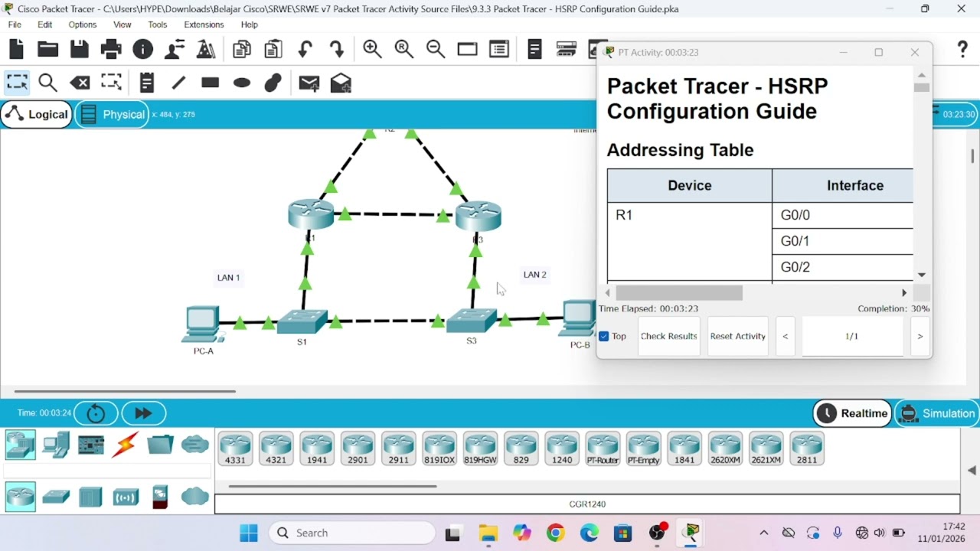Click the taskbar Search box
Image resolution: width=980 pixels, height=551 pixels.
pos(353,533)
